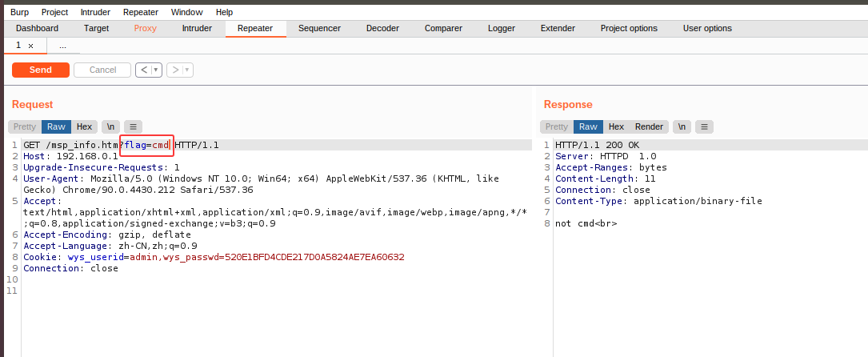Click the Accept-Ranges: bytes response line
Screen dimensions: 868x357
click(x=611, y=167)
